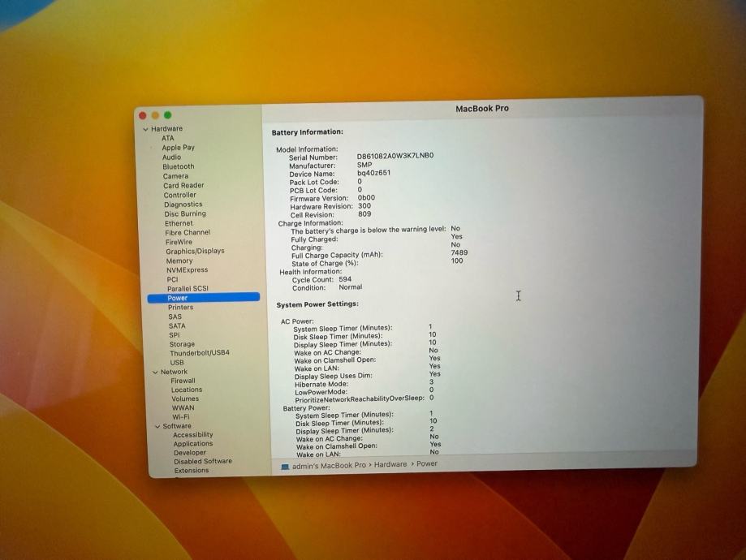Click Full Charge Capacity value 7489
The height and width of the screenshot is (560, 746).
point(459,252)
